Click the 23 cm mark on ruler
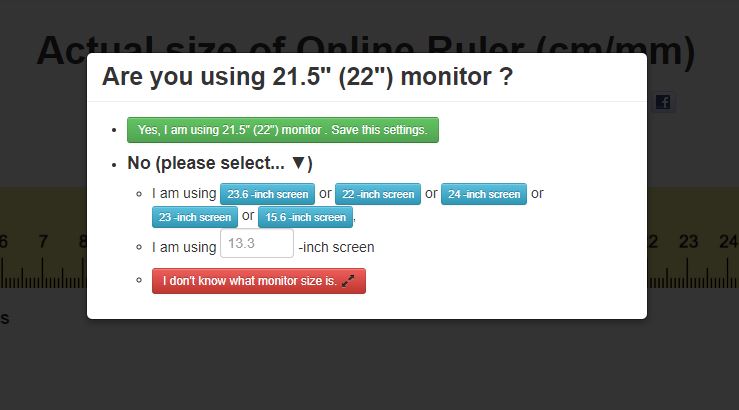Screen dimensions: 739x410 click(x=688, y=241)
